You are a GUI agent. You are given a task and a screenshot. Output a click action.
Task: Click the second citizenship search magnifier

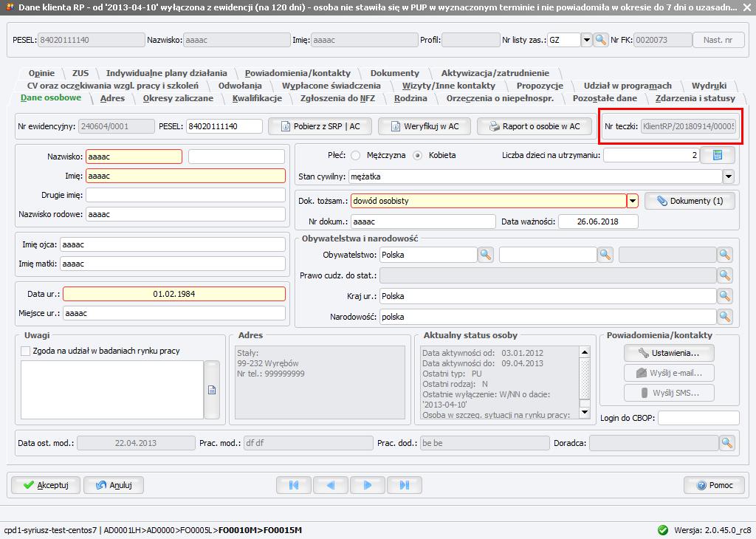tap(605, 255)
